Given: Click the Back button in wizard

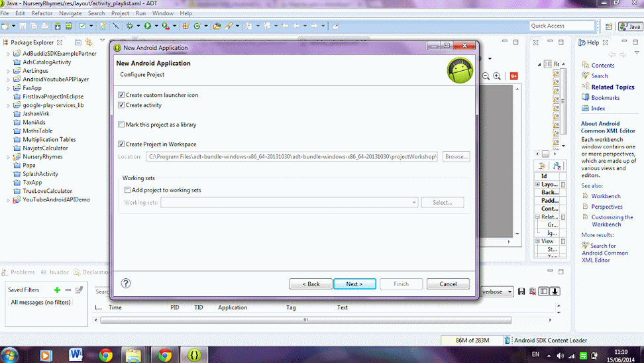Looking at the screenshot, I should pos(311,284).
